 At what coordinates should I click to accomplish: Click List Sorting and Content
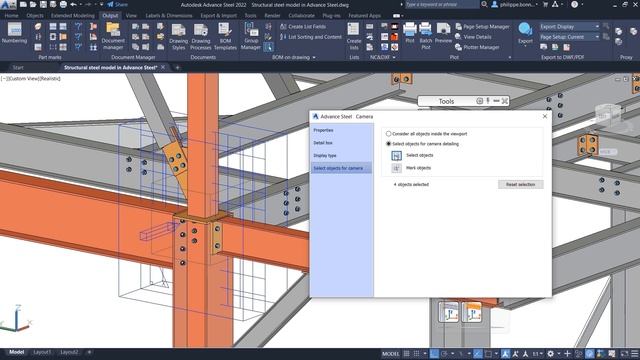[x=311, y=37]
